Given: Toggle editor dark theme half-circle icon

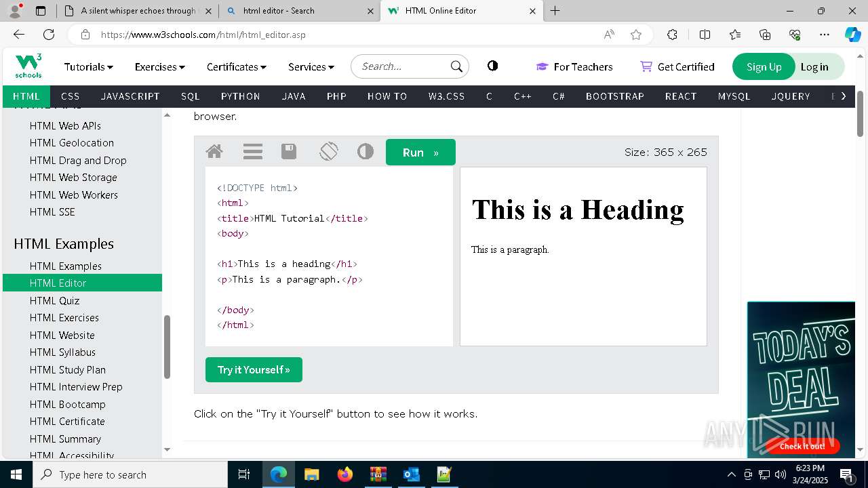Looking at the screenshot, I should (x=366, y=151).
